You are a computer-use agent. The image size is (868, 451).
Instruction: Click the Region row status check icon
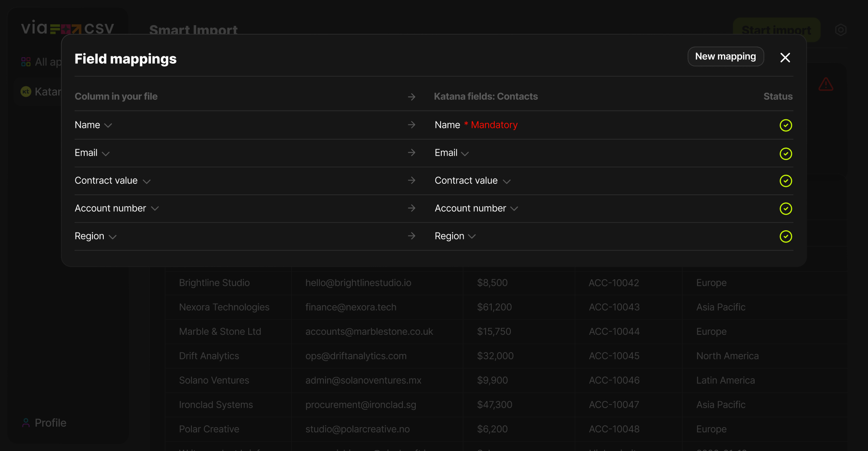coord(786,236)
